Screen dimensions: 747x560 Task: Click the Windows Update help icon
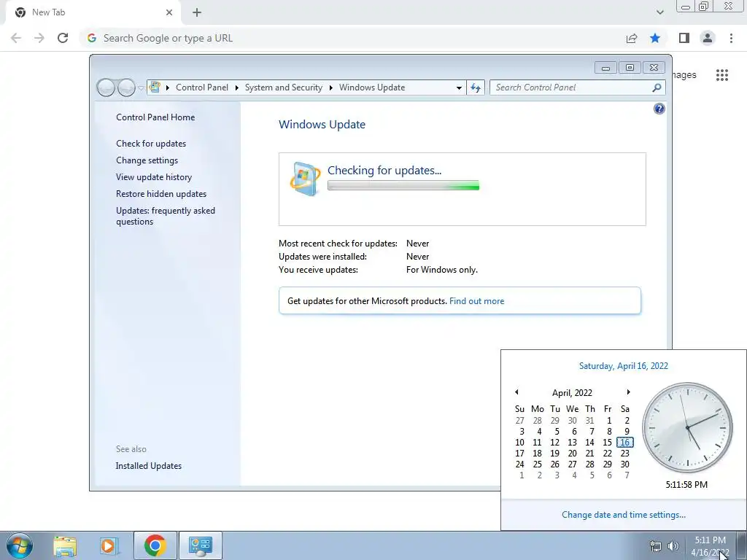659,109
